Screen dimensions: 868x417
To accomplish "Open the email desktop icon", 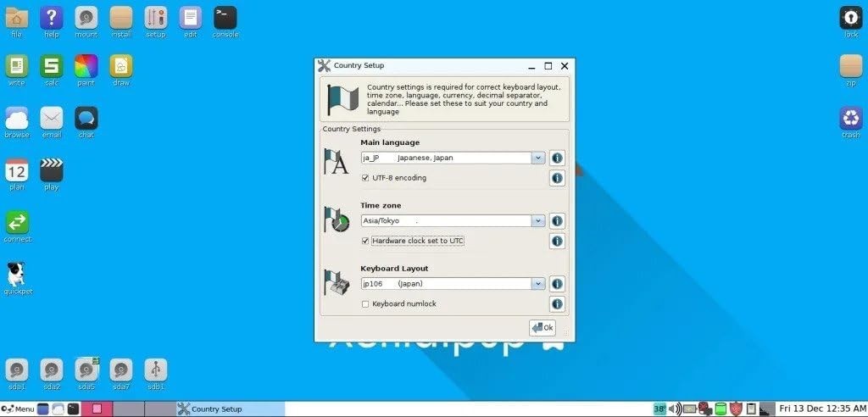I will point(52,119).
